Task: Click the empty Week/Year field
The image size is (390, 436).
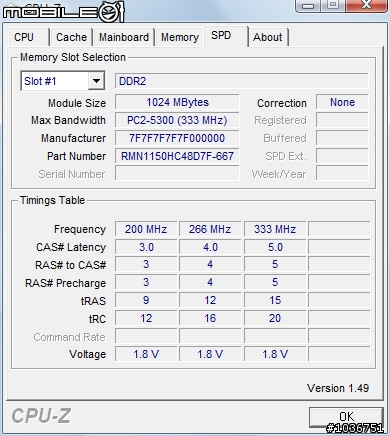Action: [342, 174]
